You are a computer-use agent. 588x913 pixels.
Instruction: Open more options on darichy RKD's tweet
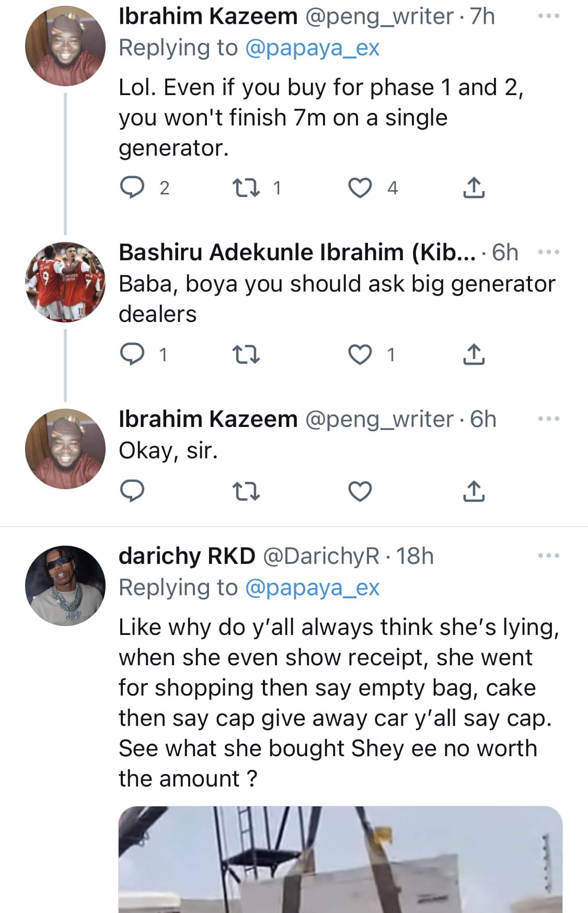click(x=549, y=556)
